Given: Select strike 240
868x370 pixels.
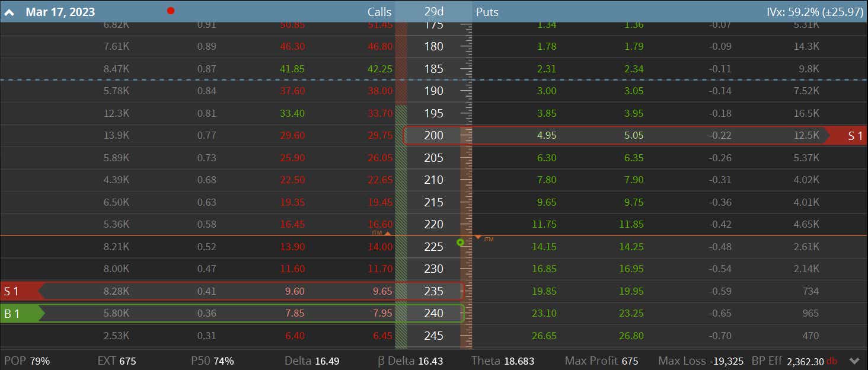Looking at the screenshot, I should [433, 313].
